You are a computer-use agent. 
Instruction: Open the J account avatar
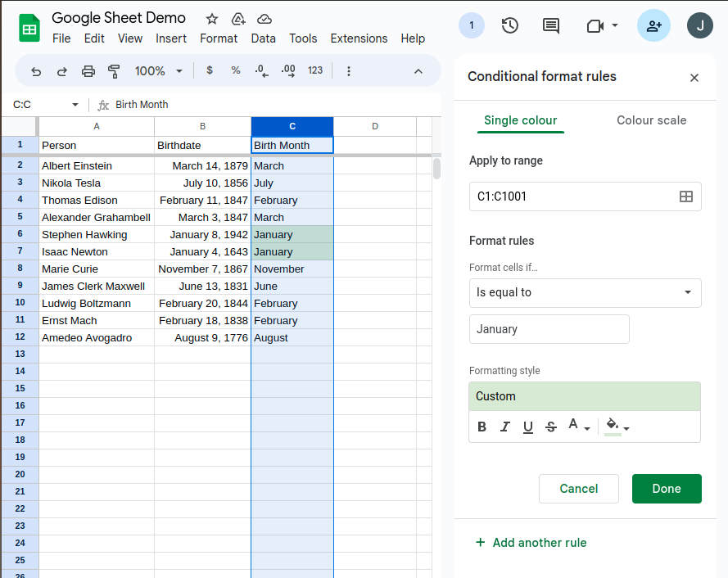pyautogui.click(x=699, y=25)
